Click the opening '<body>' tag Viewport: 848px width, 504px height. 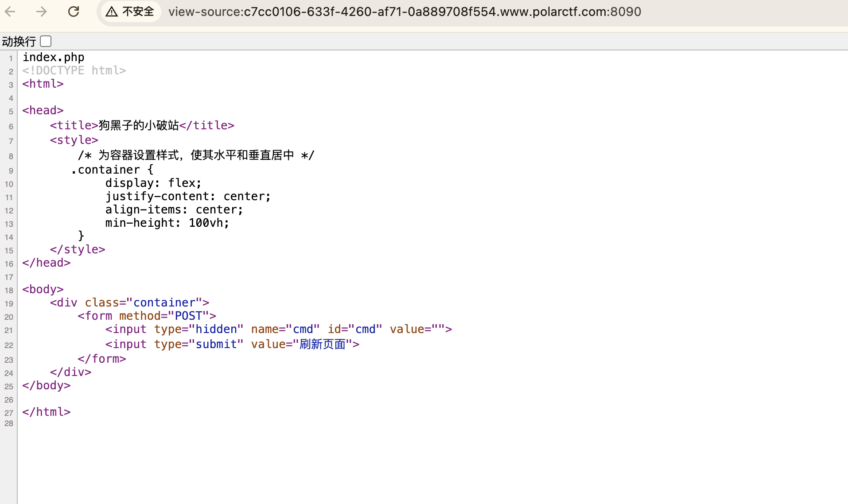tap(43, 289)
